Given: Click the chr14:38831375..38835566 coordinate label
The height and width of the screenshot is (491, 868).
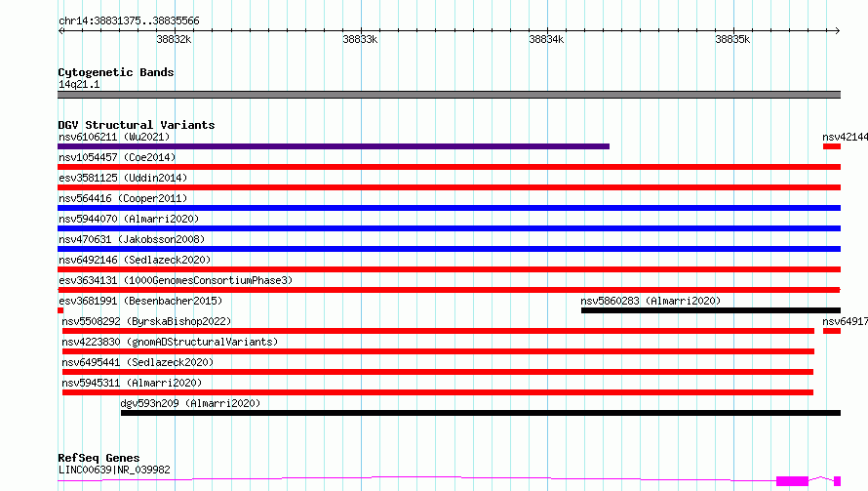Looking at the screenshot, I should click(129, 21).
